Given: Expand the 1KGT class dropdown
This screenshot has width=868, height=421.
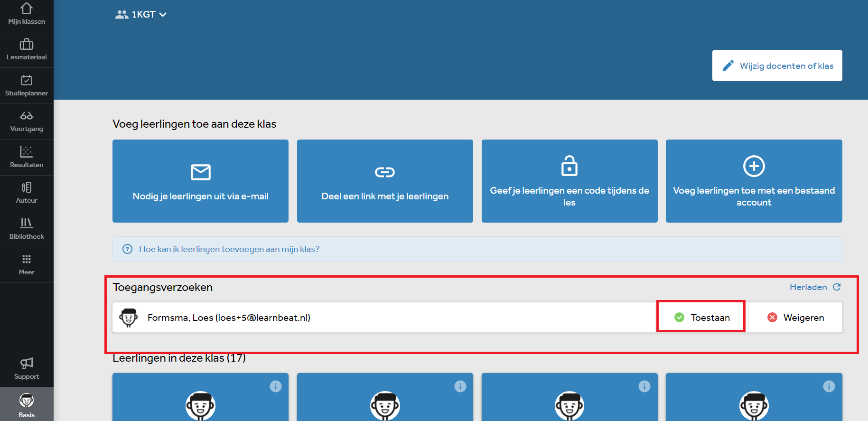Looking at the screenshot, I should pos(141,15).
